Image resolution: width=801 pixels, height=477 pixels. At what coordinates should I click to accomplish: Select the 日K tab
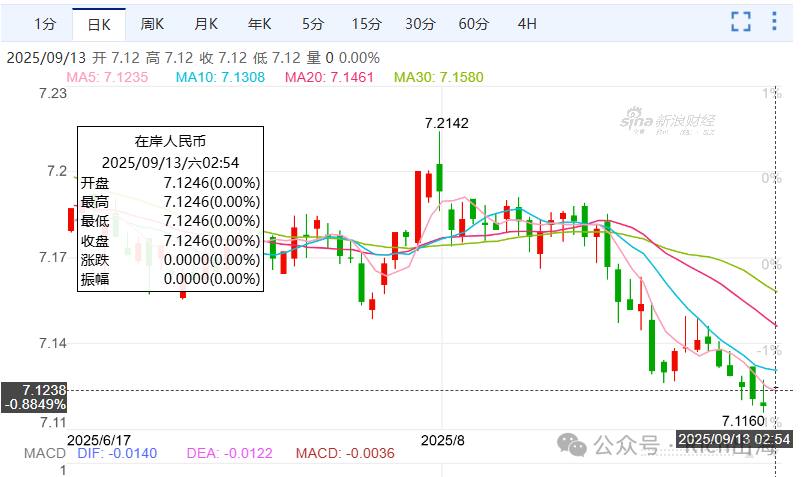99,25
